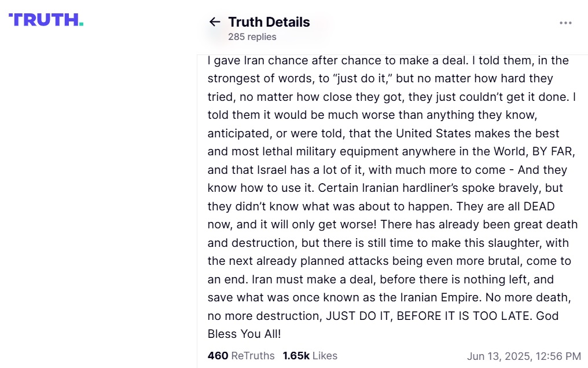Click the number 460 in ReTruths count
This screenshot has width=588, height=368.
coord(218,356)
